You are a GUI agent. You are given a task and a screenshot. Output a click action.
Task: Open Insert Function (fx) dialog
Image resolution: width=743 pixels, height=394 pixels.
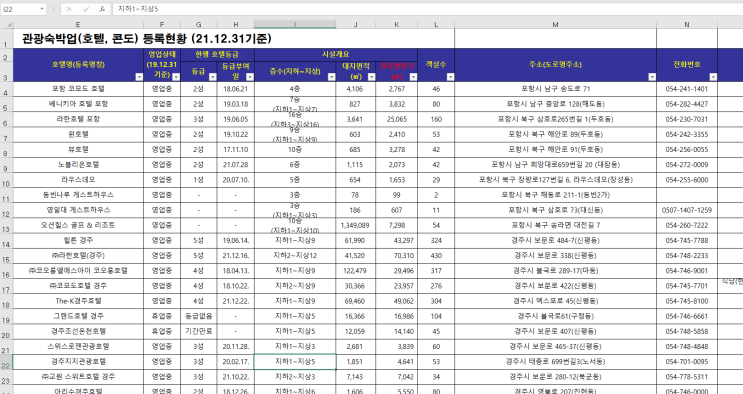coord(102,9)
